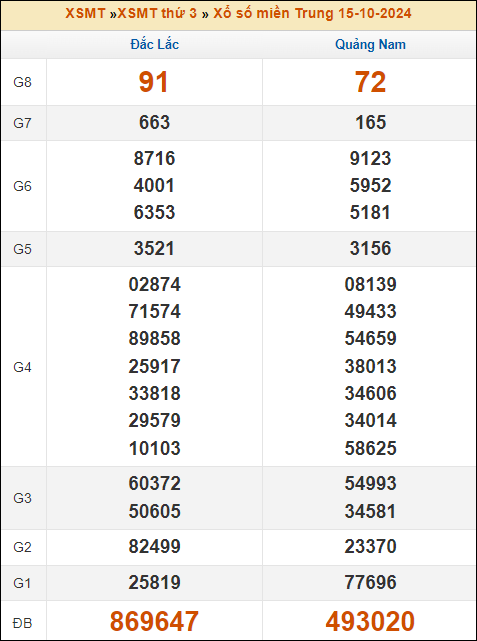Screen dimensions: 477x641
Task: Select Đắc Lắc special prize 869647
Action: [154, 621]
